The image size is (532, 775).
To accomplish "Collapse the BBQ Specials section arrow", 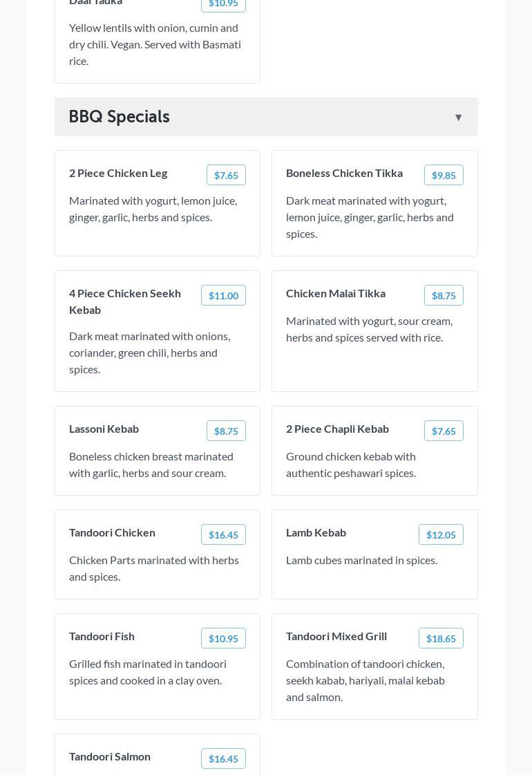I will tap(458, 118).
